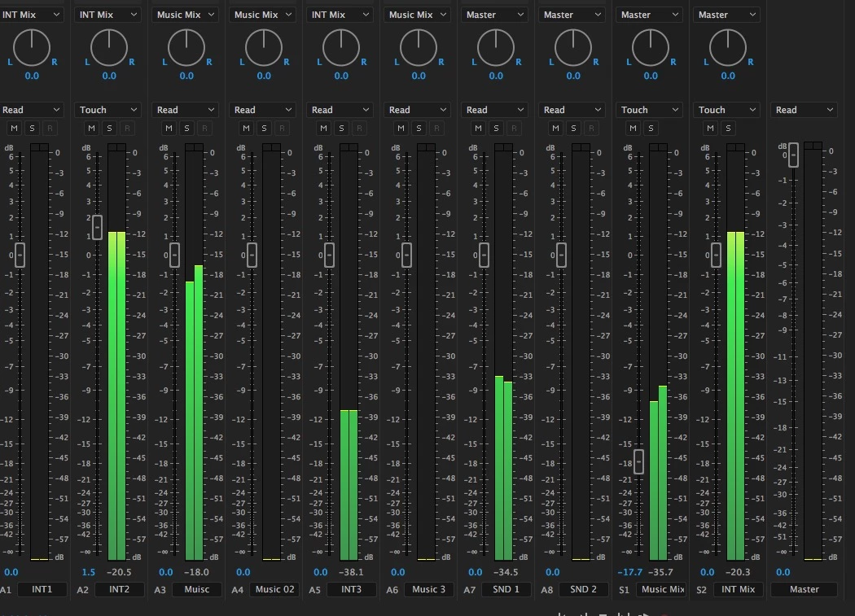Click the 0.0 pan value of A3 Muisc
The image size is (855, 616).
point(186,76)
